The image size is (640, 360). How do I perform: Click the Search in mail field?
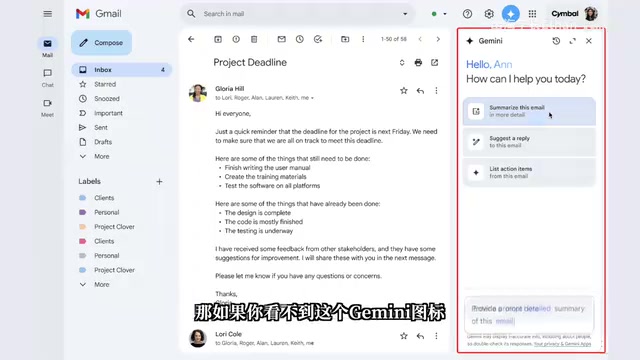(298, 14)
